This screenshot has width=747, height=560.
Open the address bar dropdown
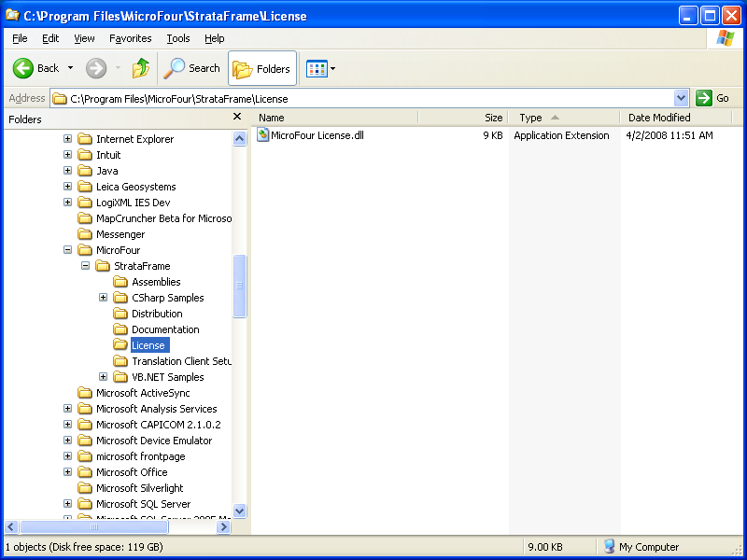tap(681, 98)
